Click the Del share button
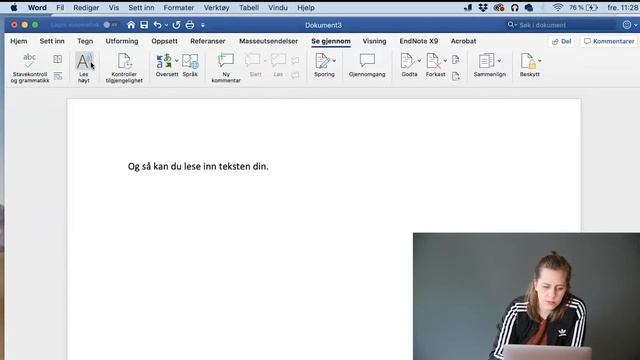 coord(562,41)
